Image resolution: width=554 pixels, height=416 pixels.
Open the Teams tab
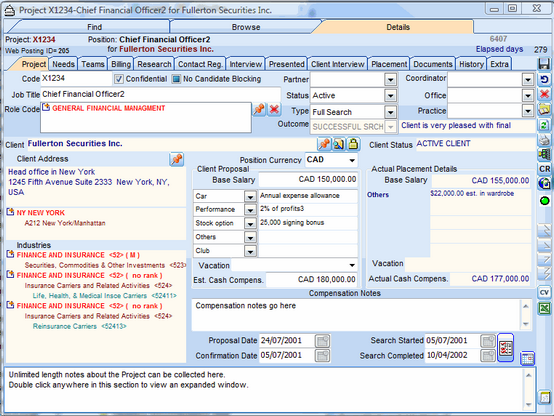(x=93, y=64)
